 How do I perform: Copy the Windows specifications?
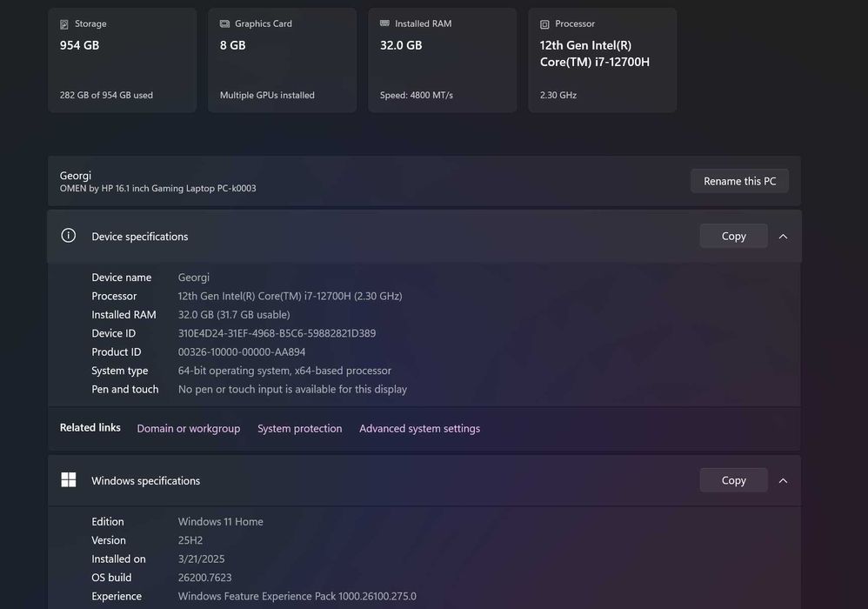click(733, 480)
